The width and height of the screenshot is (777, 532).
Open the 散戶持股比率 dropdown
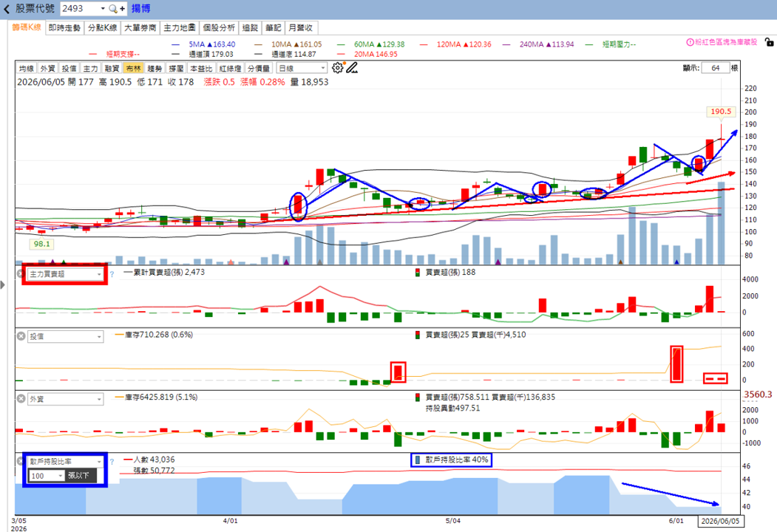[x=65, y=461]
